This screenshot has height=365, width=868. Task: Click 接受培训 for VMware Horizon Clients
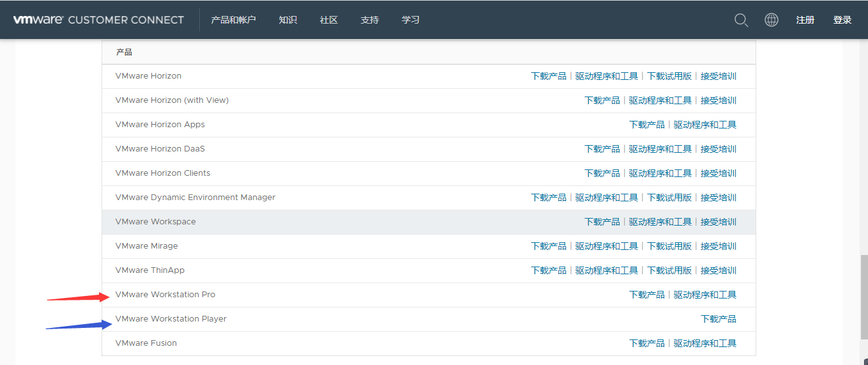coord(719,173)
